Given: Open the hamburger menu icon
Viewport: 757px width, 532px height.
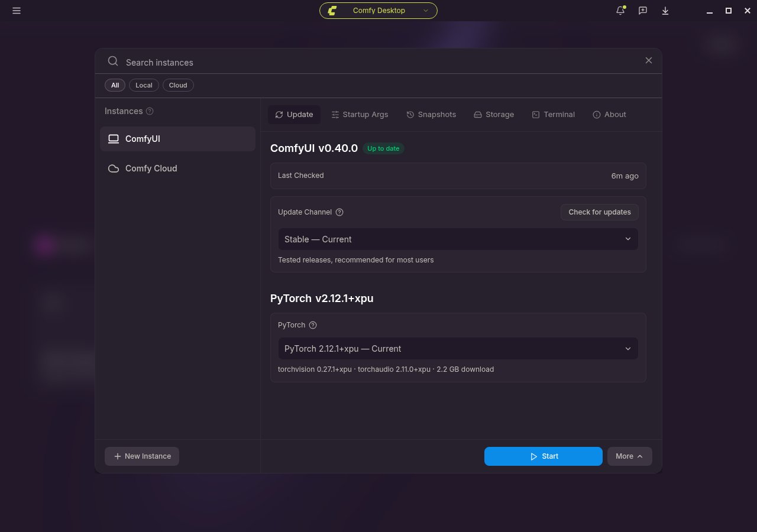Looking at the screenshot, I should [x=17, y=11].
